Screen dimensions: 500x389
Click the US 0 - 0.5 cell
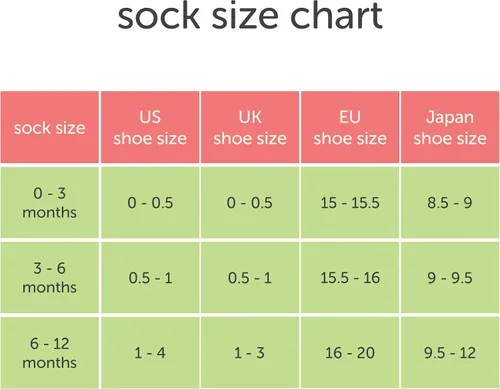[150, 202]
